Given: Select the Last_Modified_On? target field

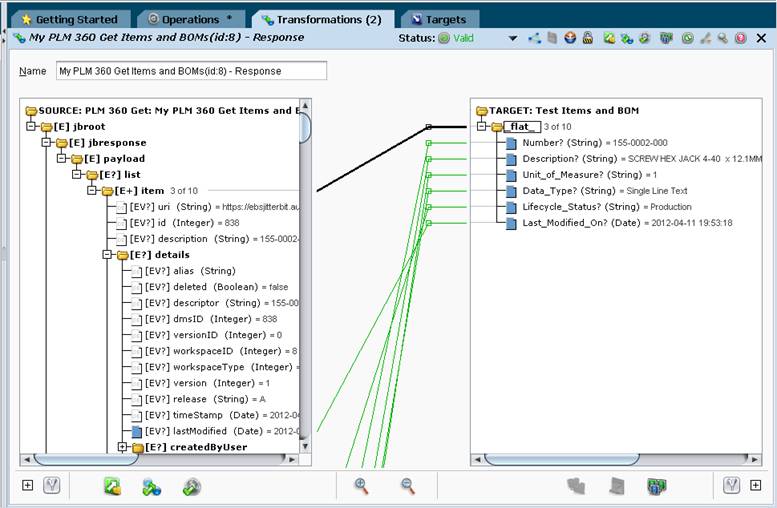Looking at the screenshot, I should (x=619, y=223).
